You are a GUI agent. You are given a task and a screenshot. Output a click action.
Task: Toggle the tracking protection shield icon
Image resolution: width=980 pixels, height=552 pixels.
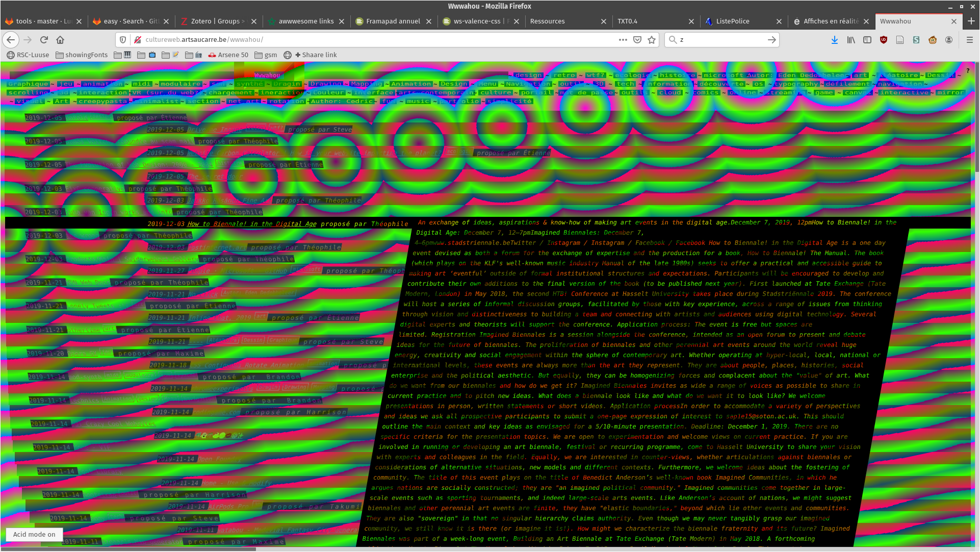point(123,40)
